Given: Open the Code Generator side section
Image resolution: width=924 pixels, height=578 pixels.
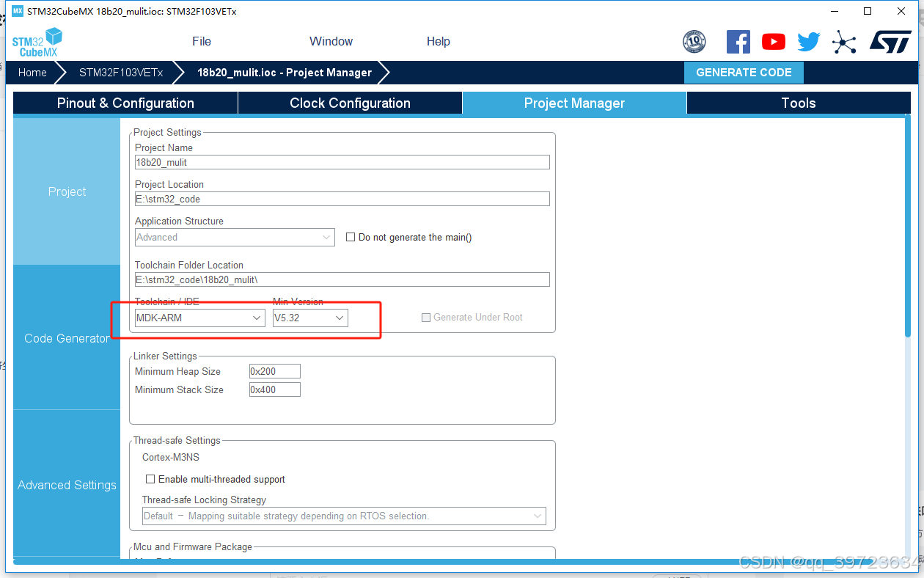Looking at the screenshot, I should (x=67, y=338).
